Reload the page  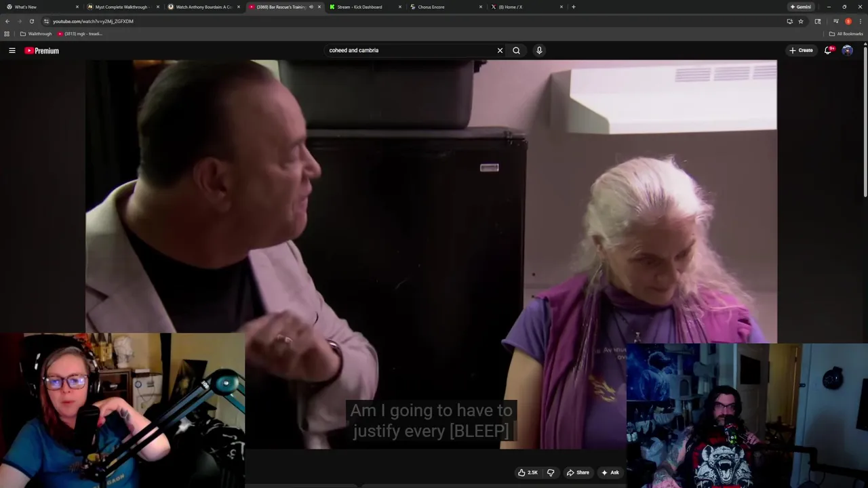(31, 21)
